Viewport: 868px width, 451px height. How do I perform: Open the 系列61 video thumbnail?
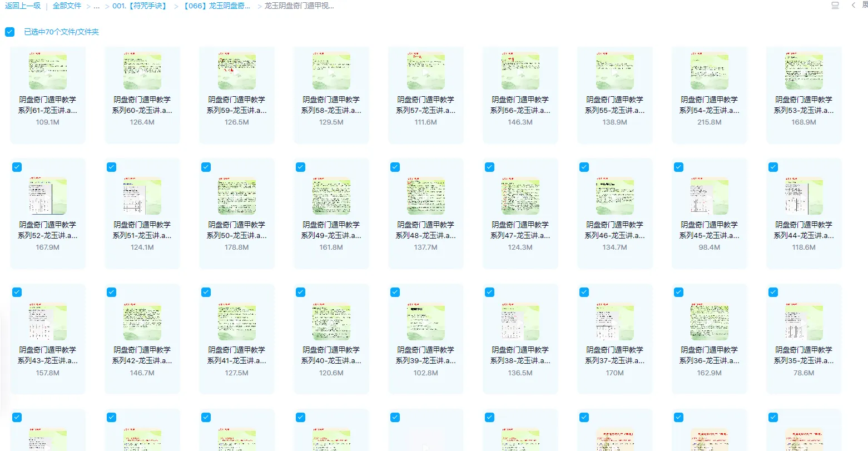(48, 71)
